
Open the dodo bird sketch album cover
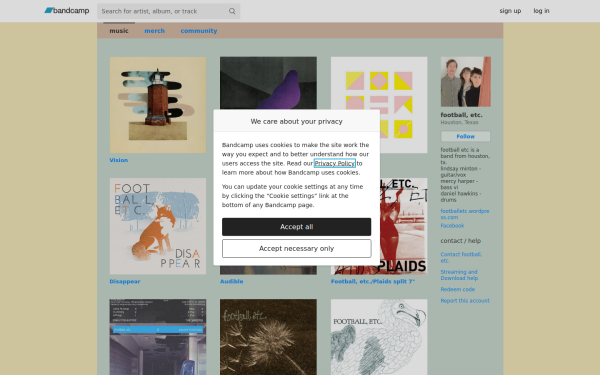pos(379,337)
